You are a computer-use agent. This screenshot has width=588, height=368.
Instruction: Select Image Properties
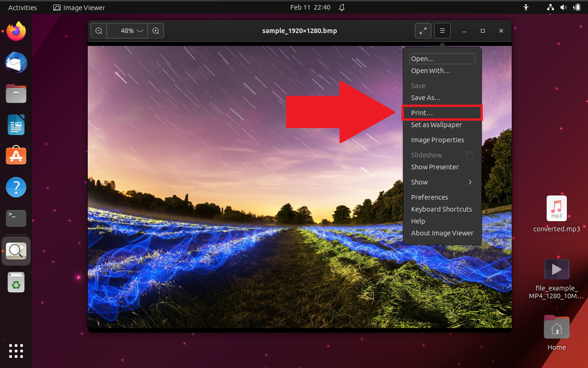(x=437, y=139)
